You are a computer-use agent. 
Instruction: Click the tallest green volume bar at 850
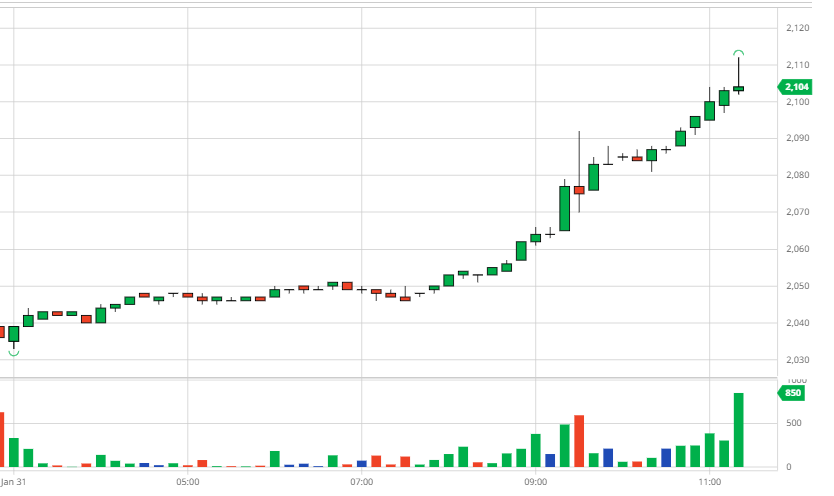click(738, 430)
